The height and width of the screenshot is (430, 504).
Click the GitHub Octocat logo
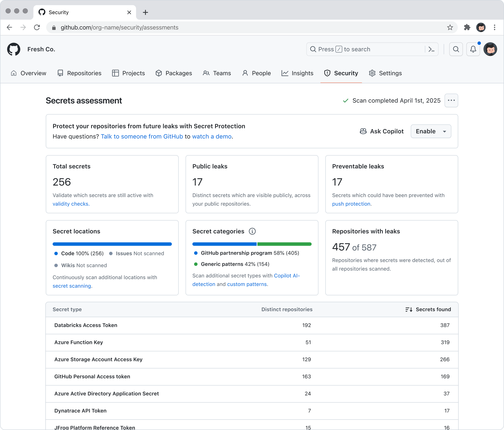(14, 49)
